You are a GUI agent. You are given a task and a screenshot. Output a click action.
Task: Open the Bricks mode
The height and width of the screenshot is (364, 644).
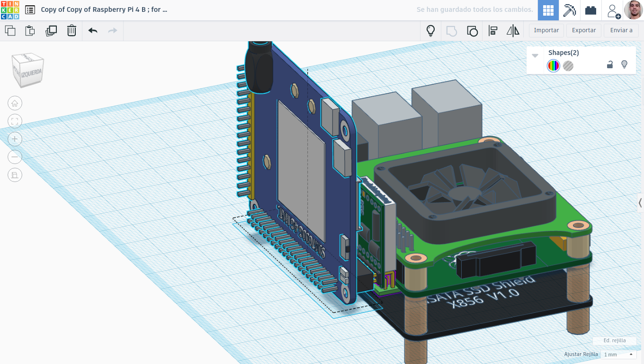590,10
